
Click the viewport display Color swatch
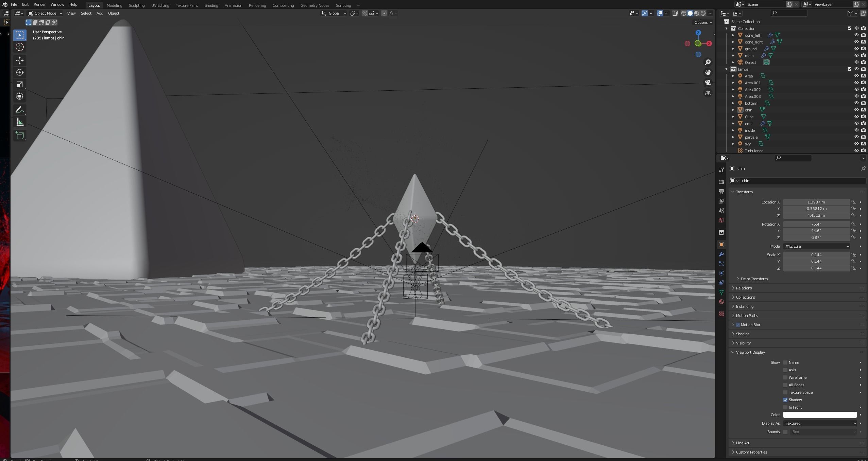pos(820,415)
